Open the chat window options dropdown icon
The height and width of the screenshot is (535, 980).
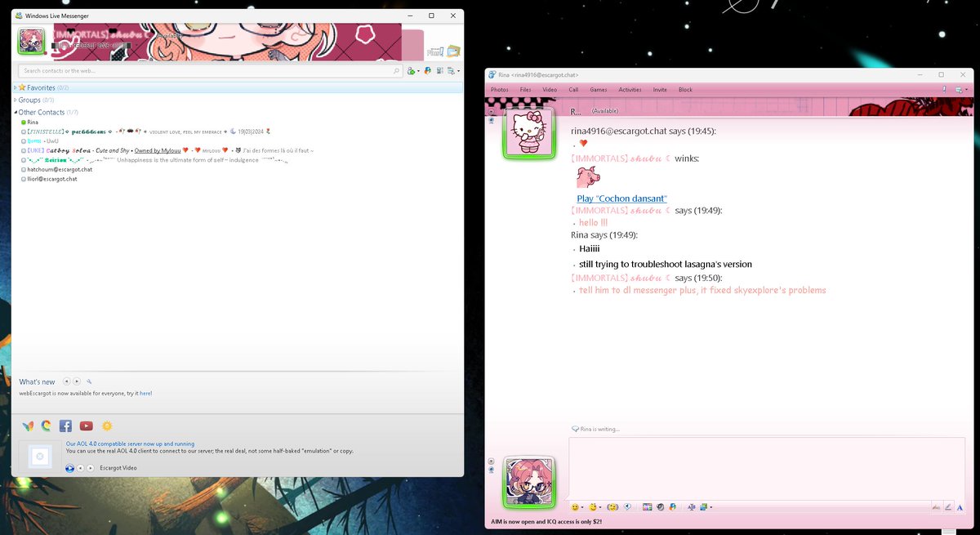pos(960,90)
